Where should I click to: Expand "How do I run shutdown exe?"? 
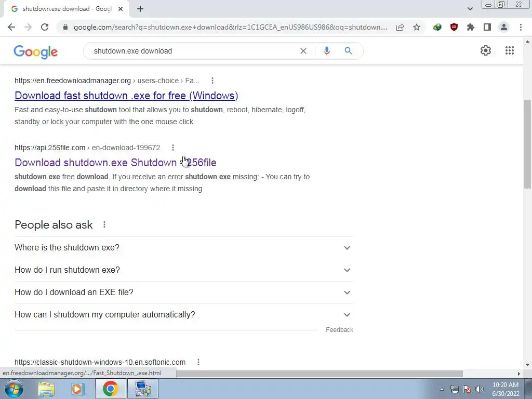point(184,270)
